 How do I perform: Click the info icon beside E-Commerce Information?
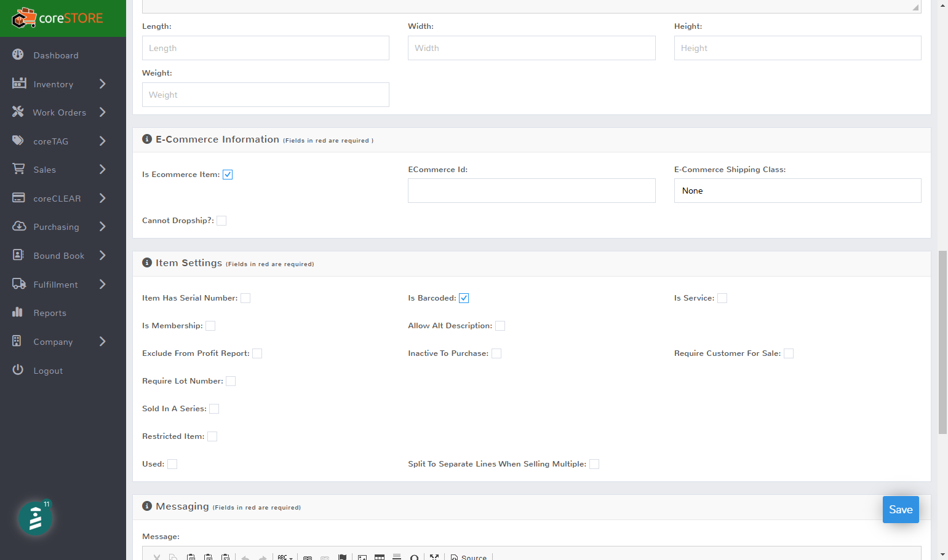pyautogui.click(x=147, y=139)
